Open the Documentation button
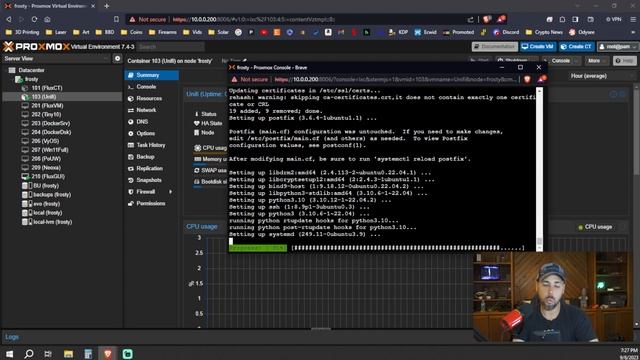The width and height of the screenshot is (640, 360). coord(495,47)
